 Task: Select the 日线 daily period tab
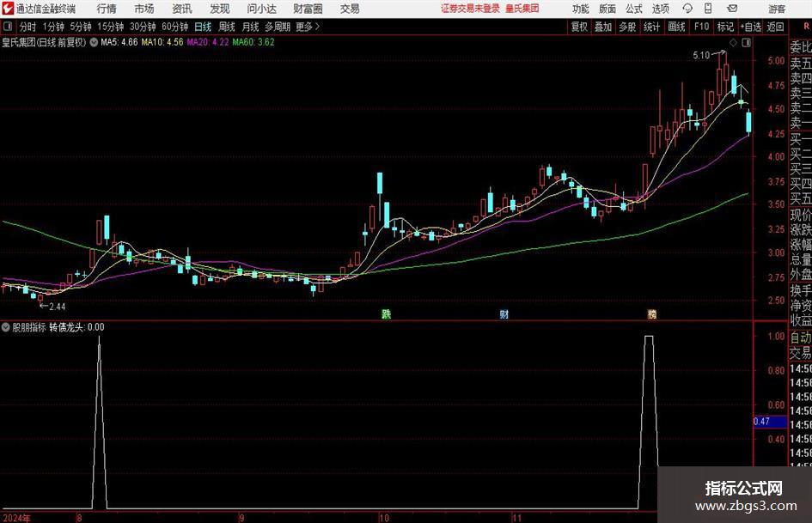pyautogui.click(x=203, y=27)
